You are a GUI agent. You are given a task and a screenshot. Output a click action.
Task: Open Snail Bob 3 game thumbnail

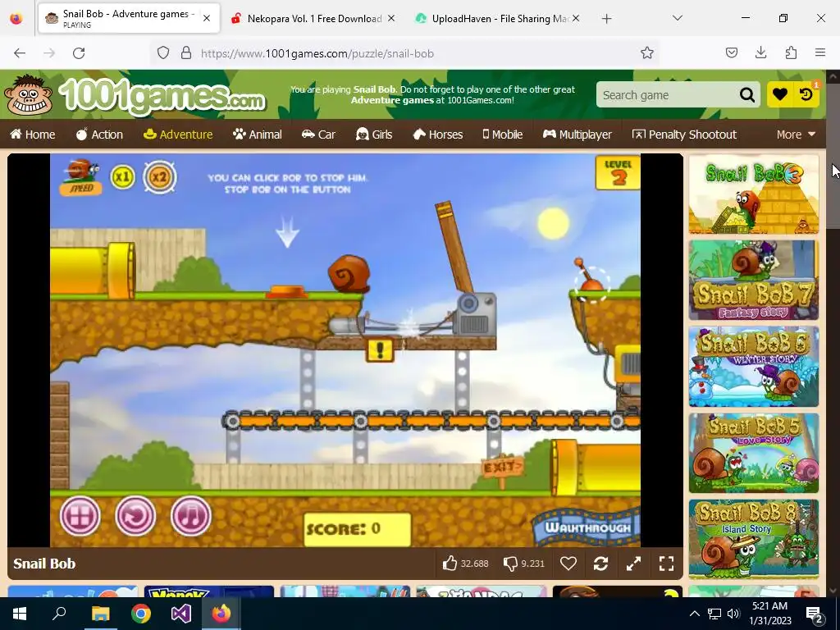754,194
